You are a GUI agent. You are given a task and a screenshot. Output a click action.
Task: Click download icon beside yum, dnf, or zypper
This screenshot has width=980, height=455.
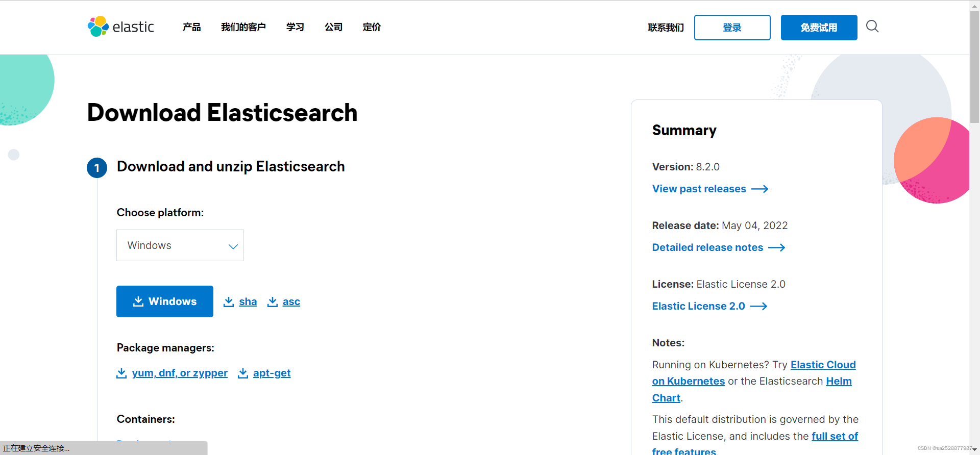pyautogui.click(x=121, y=373)
